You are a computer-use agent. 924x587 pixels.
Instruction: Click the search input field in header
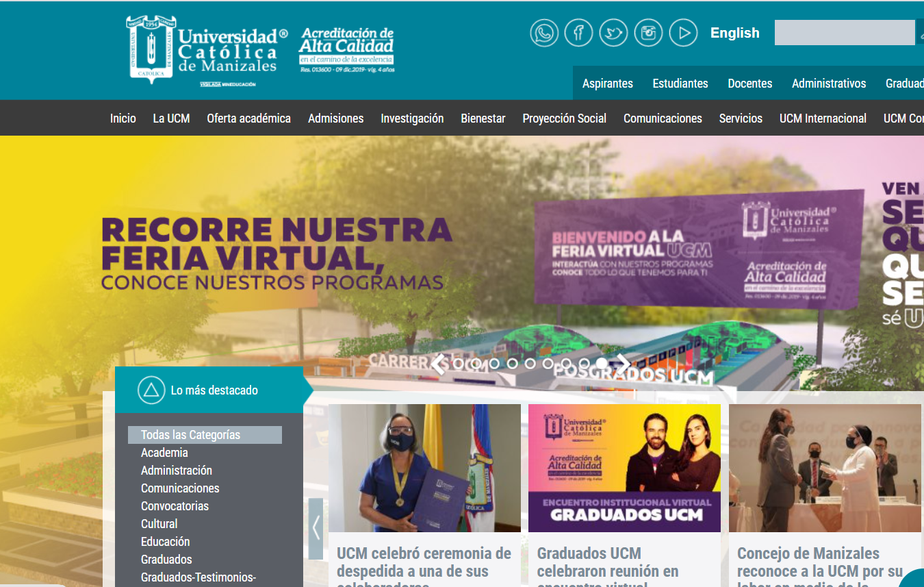tap(845, 33)
